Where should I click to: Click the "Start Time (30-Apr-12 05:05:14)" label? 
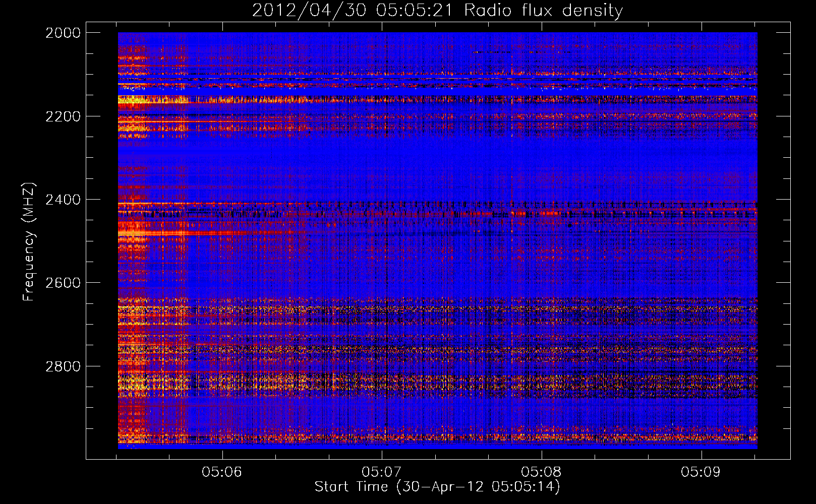pyautogui.click(x=437, y=487)
